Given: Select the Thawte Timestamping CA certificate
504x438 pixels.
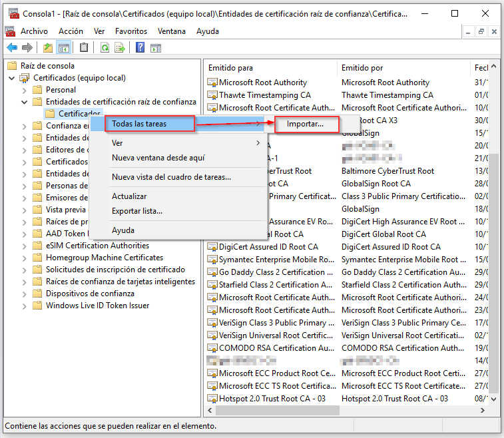Looking at the screenshot, I should [x=264, y=95].
